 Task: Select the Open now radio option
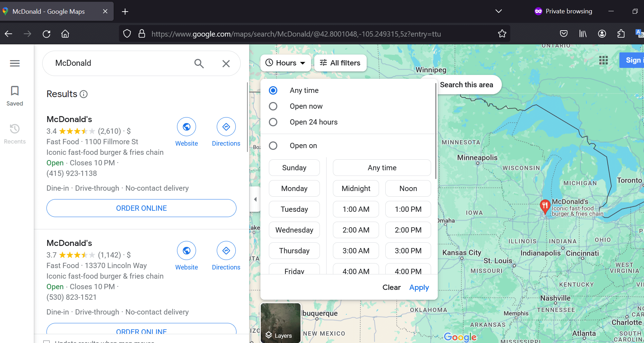[x=273, y=106]
